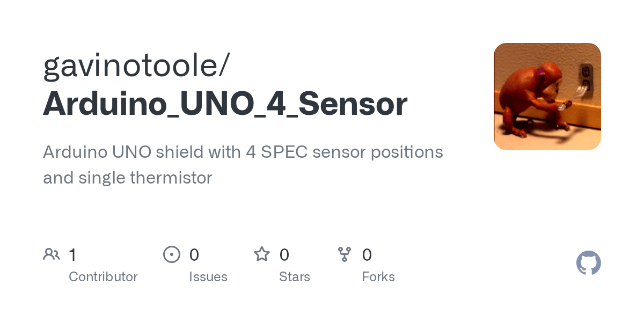Select the Stars label
Image resolution: width=644 pixels, height=322 pixels.
(295, 277)
